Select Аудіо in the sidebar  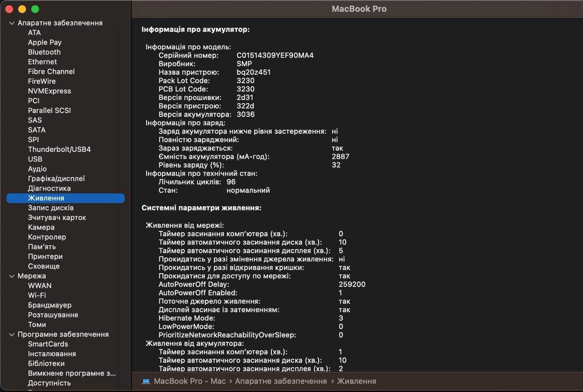(37, 168)
